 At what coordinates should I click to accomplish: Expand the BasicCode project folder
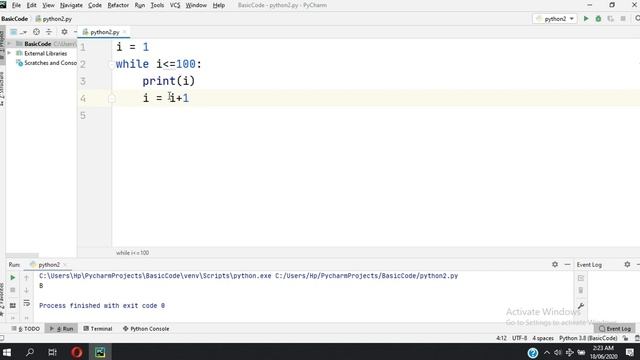pyautogui.click(x=9, y=44)
